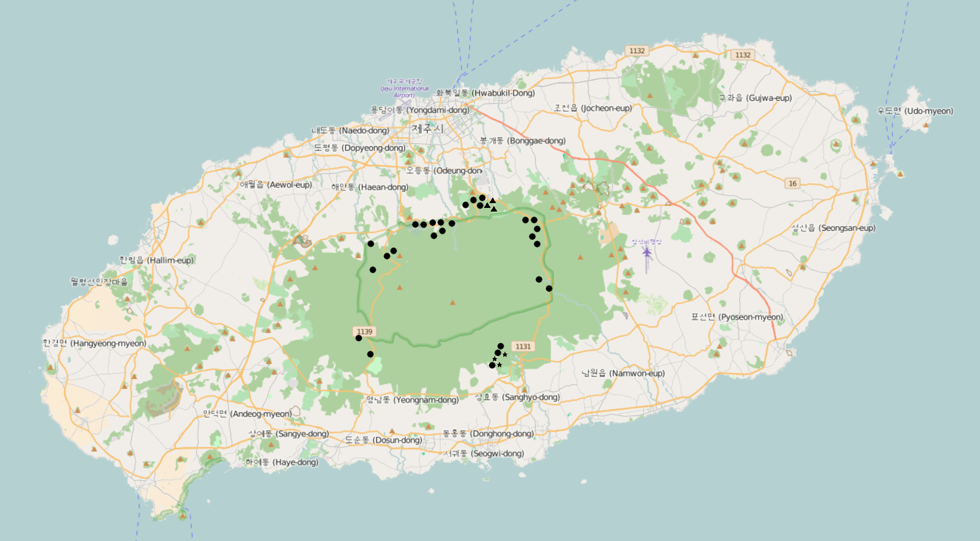Click the route 16 road shield
This screenshot has width=980, height=541.
coord(792,183)
